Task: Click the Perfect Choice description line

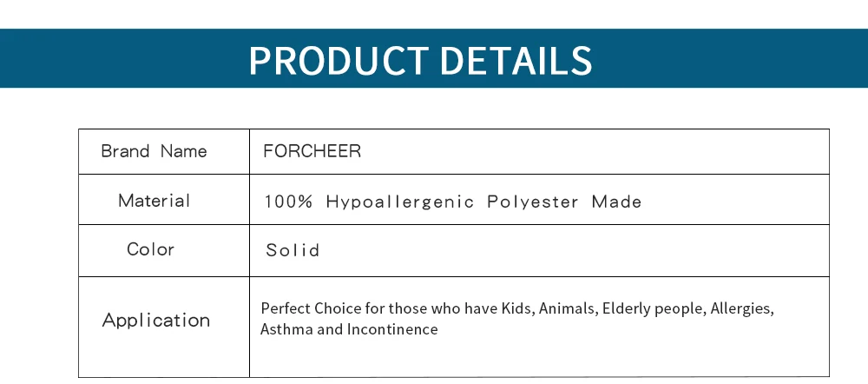Action: click(x=517, y=308)
